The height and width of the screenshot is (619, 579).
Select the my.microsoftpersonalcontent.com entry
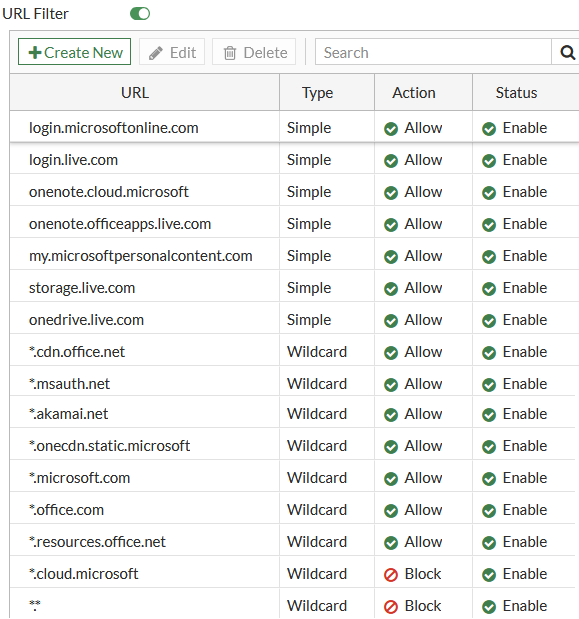pyautogui.click(x=141, y=256)
